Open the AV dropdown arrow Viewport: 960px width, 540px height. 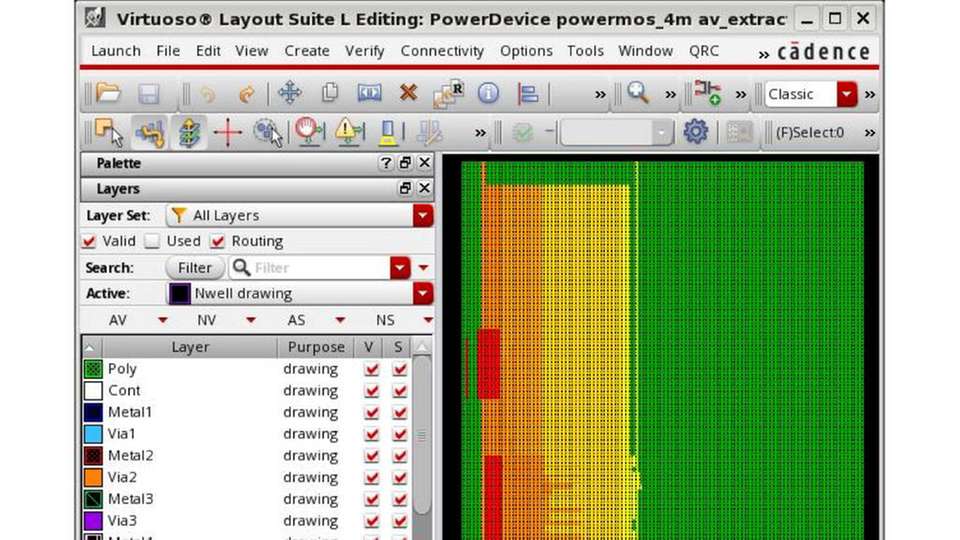pos(162,320)
